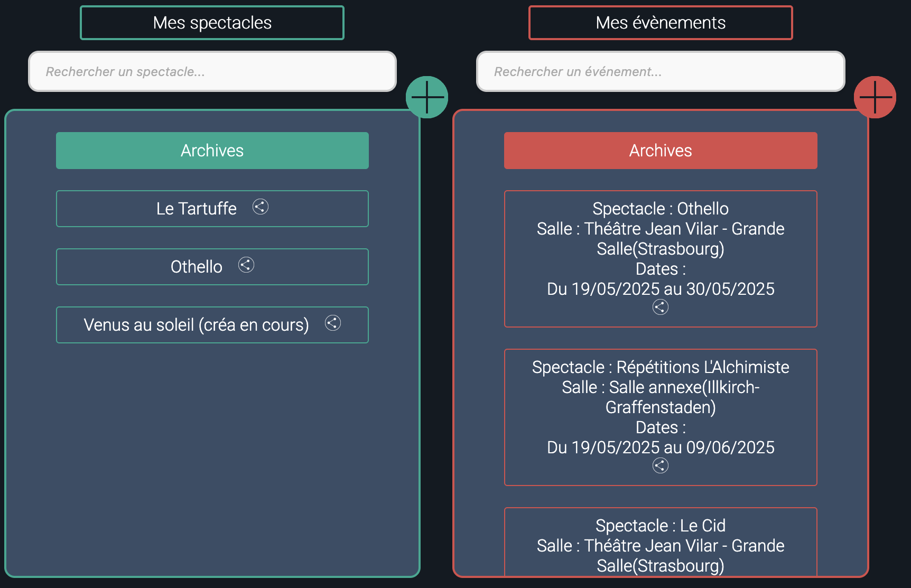The width and height of the screenshot is (911, 588).
Task: Click the Rechercher un spectacle search field
Action: (212, 71)
